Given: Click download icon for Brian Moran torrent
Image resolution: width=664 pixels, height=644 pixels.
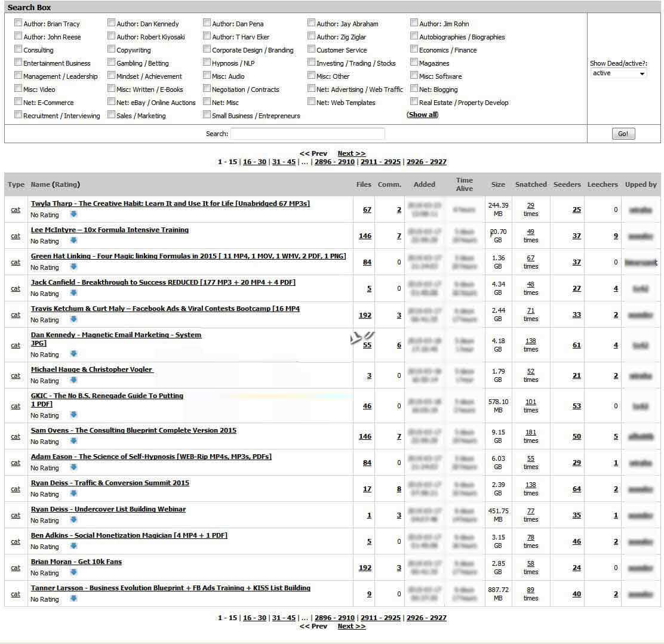Looking at the screenshot, I should (73, 572).
